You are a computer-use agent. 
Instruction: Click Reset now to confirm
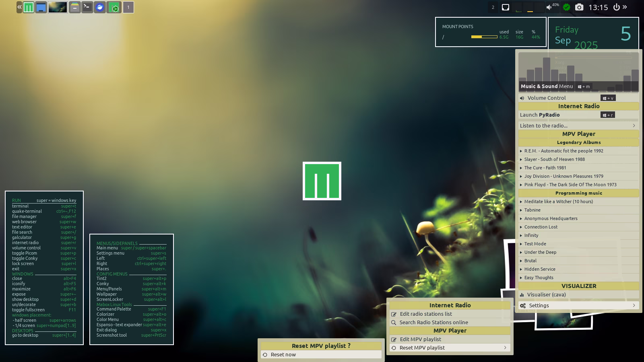click(x=283, y=355)
